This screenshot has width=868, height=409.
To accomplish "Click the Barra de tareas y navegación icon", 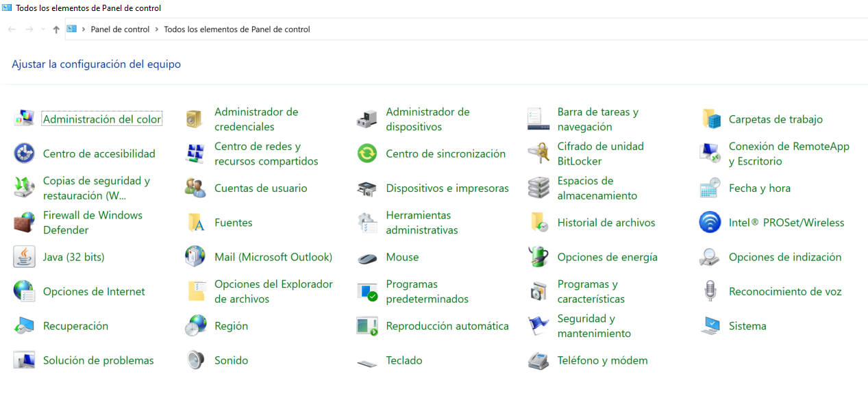I will coord(538,119).
